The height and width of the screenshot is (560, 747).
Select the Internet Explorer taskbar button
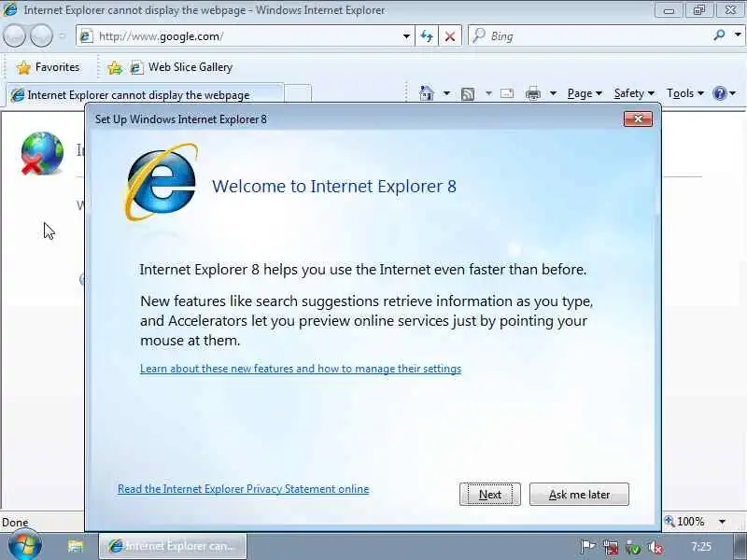[x=173, y=546]
